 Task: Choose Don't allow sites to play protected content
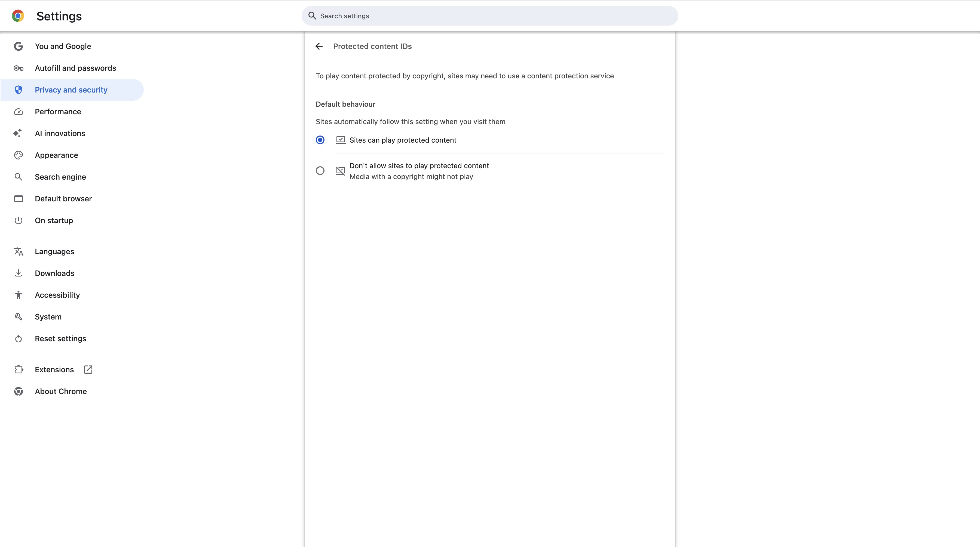[x=320, y=170]
